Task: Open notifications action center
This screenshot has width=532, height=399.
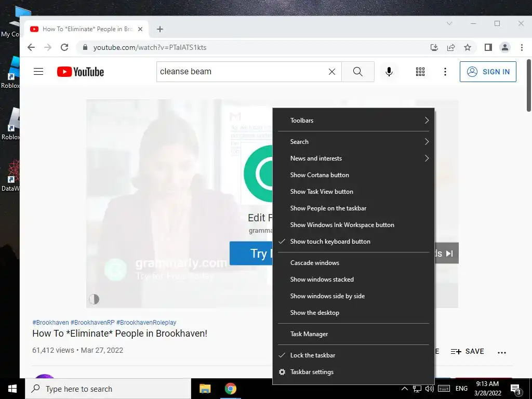Action: tap(515, 389)
